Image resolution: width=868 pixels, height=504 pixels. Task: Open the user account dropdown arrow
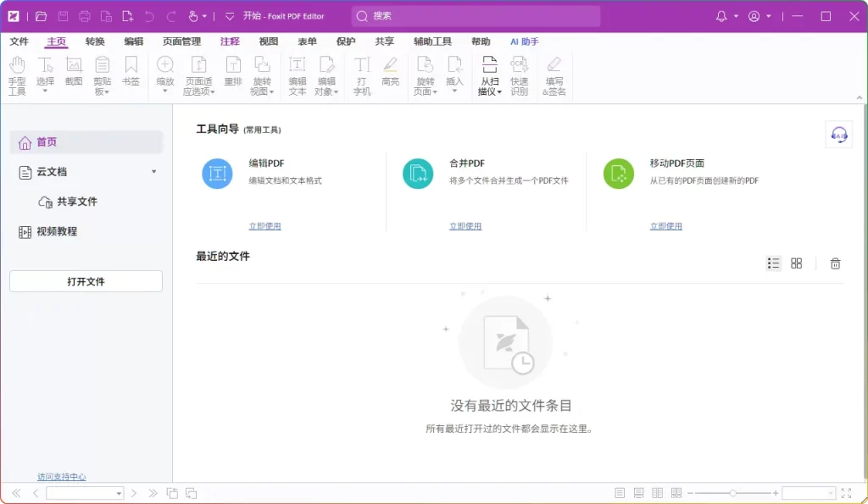pos(769,17)
